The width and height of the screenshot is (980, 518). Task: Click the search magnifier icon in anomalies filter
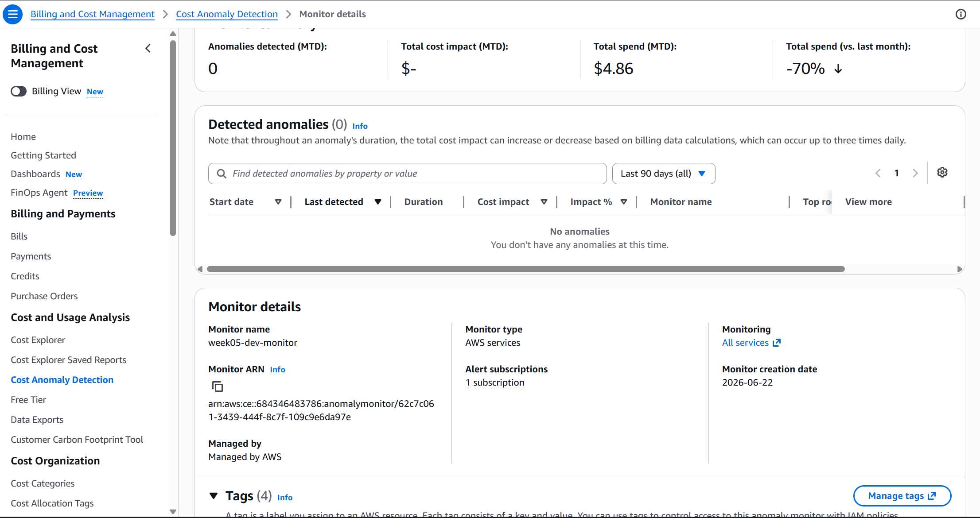[222, 174]
